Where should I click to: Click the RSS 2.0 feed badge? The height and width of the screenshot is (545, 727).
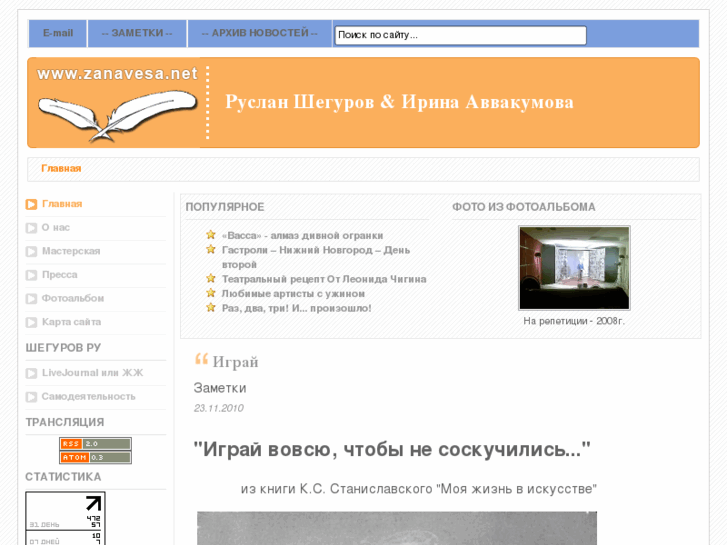95,444
